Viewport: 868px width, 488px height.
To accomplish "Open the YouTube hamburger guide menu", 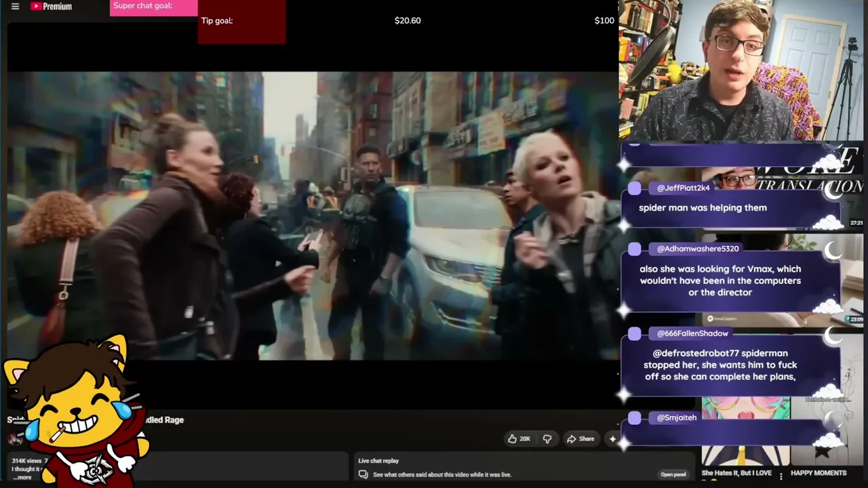I will click(15, 7).
